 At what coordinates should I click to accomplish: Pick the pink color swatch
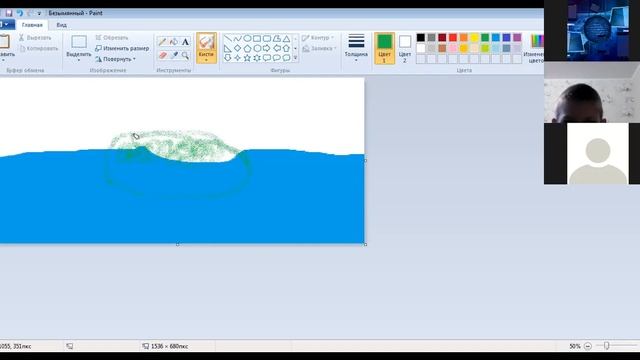(x=453, y=48)
